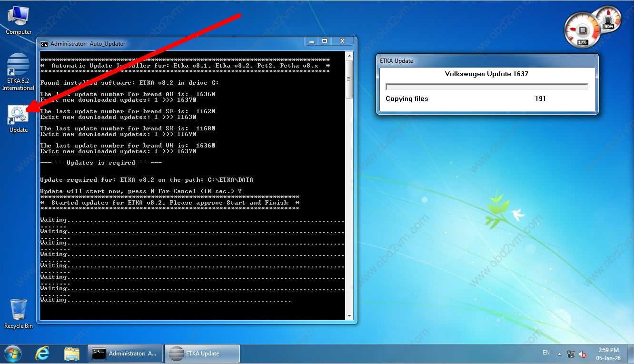Launch Internet Explorer from taskbar
This screenshot has height=364, width=634.
tap(43, 354)
